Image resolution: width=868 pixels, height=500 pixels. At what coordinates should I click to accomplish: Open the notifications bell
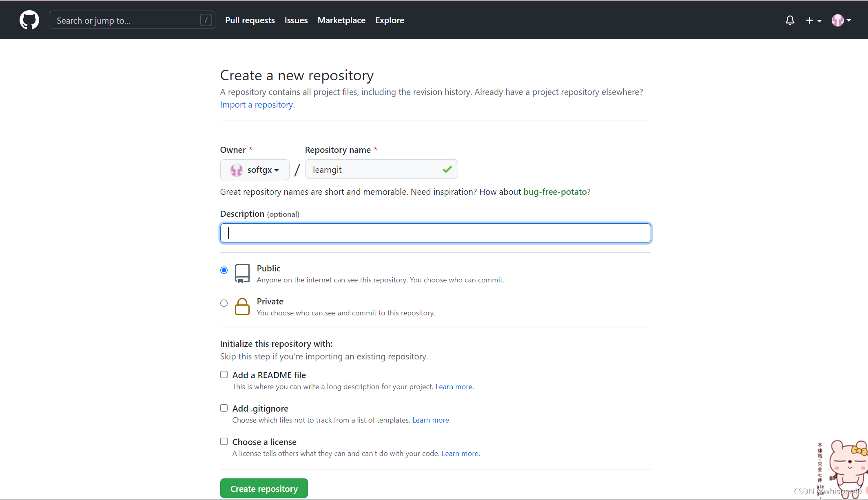[x=790, y=20]
